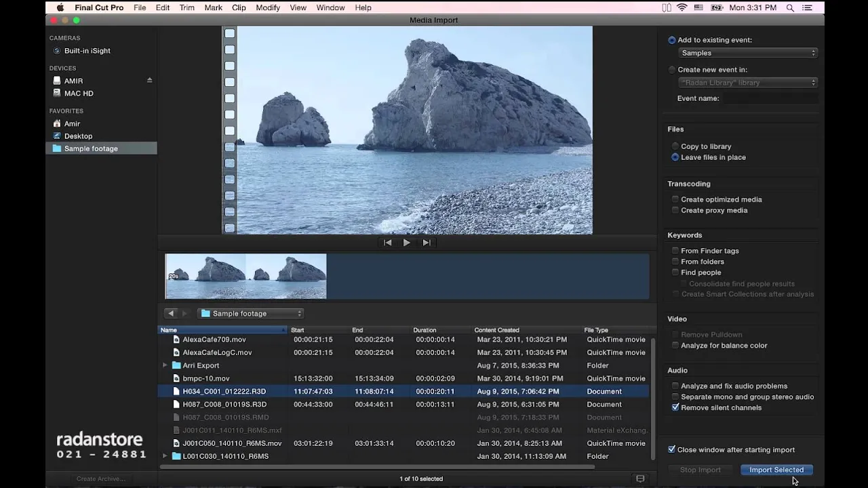Viewport: 868px width, 488px height.
Task: Open the File menu
Action: pos(140,7)
